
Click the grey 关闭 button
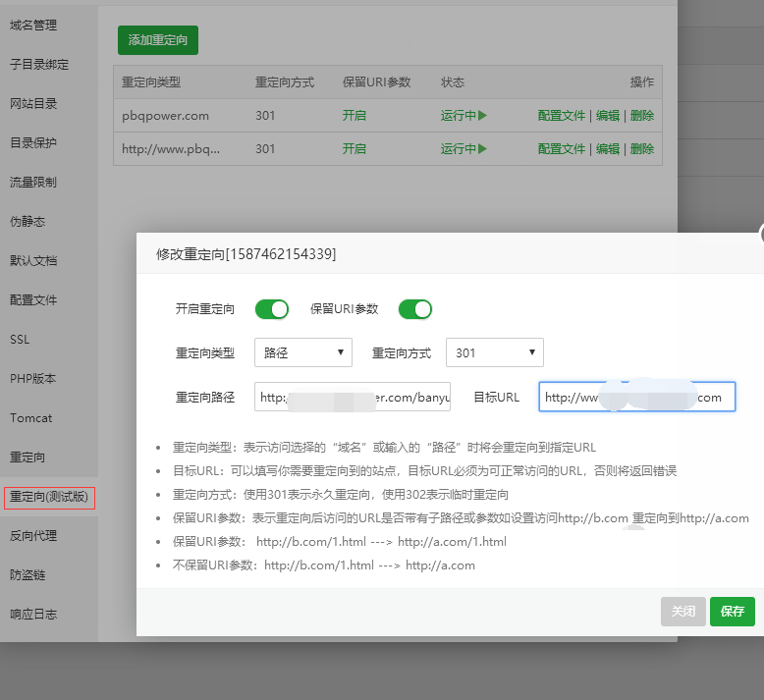(683, 612)
